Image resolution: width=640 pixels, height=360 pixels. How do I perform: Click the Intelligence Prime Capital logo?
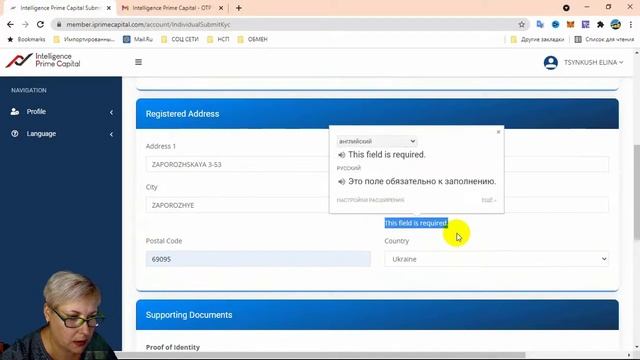coord(43,60)
